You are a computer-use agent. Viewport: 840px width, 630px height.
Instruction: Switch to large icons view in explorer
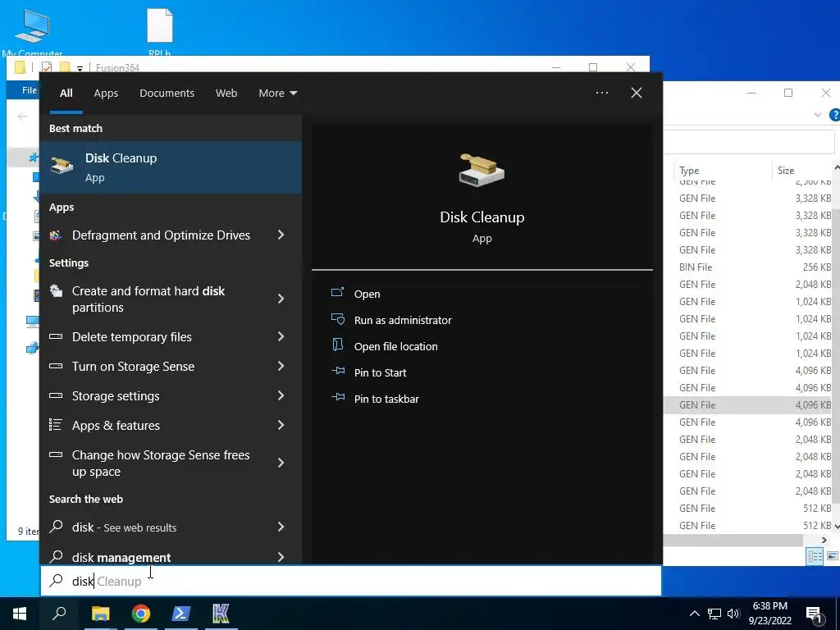click(x=833, y=556)
